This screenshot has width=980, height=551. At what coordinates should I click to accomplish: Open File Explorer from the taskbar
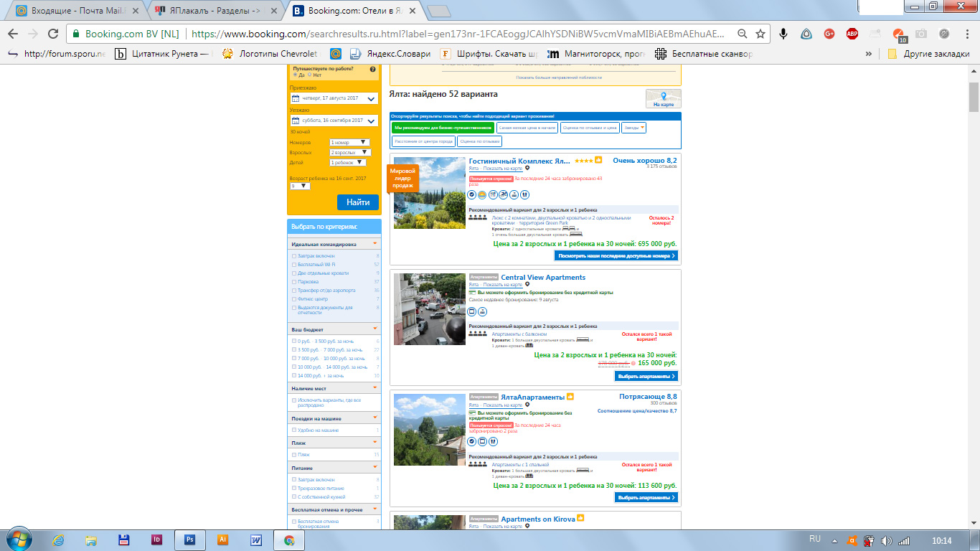[x=91, y=540]
